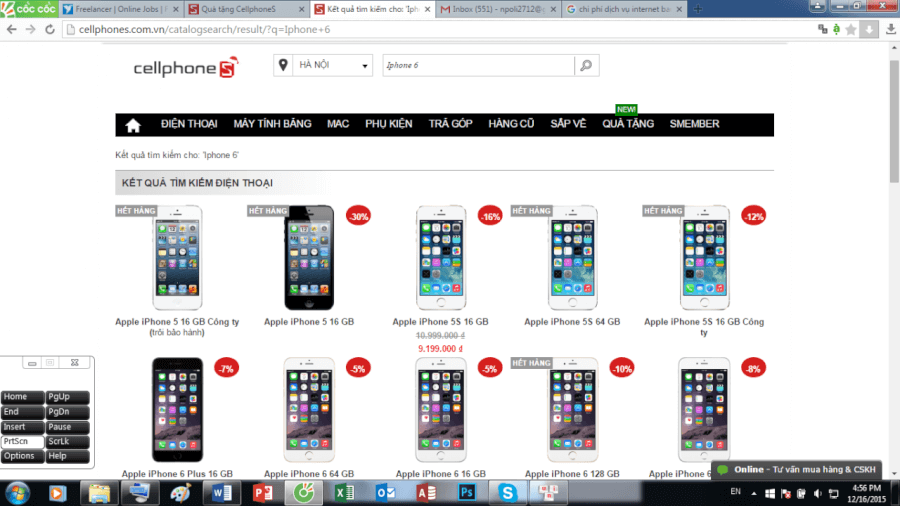
Task: Open Word from the taskbar
Action: (222, 493)
